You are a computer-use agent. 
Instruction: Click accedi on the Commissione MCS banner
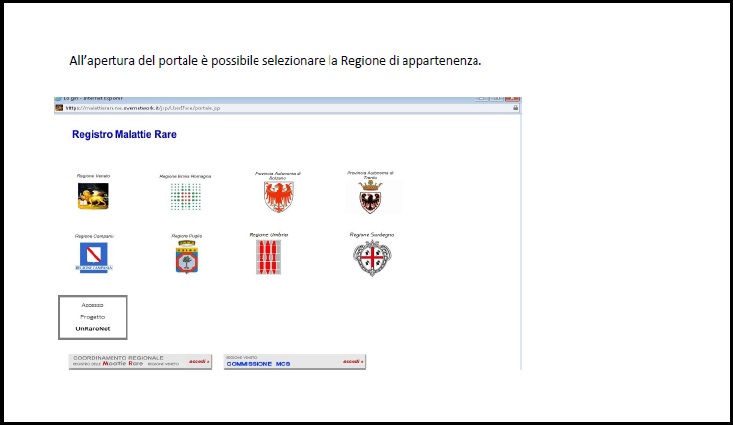point(353,361)
